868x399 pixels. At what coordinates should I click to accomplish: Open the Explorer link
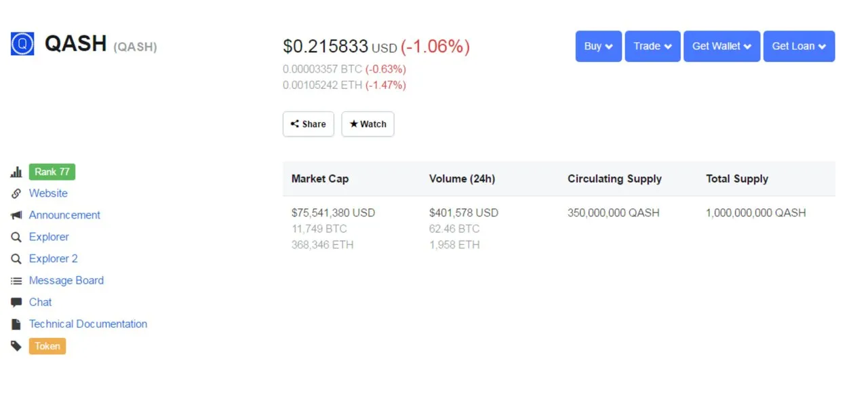click(49, 237)
